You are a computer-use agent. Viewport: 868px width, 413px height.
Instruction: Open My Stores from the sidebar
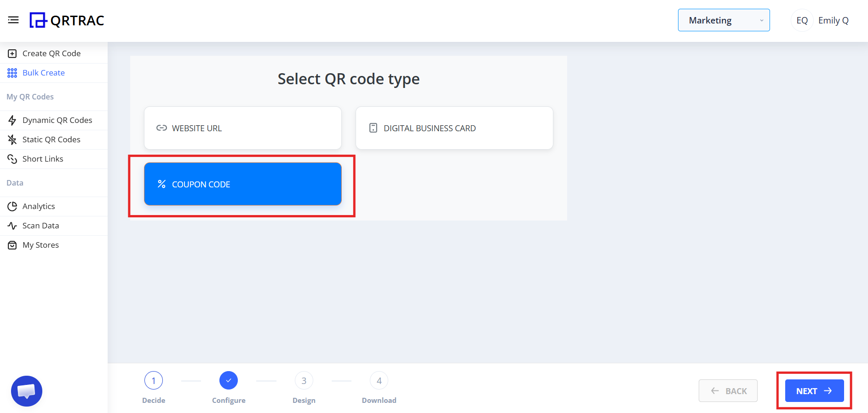point(12,244)
